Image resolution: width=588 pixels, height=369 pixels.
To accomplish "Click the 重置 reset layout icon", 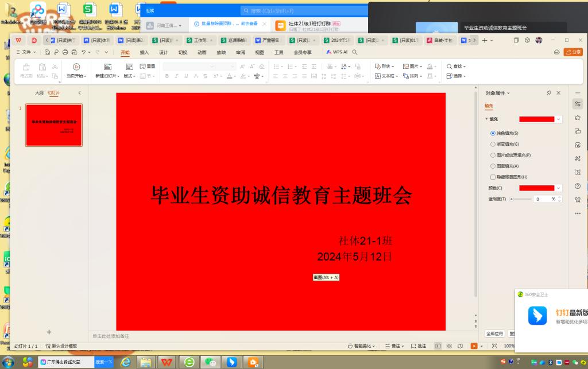I will pos(148,67).
